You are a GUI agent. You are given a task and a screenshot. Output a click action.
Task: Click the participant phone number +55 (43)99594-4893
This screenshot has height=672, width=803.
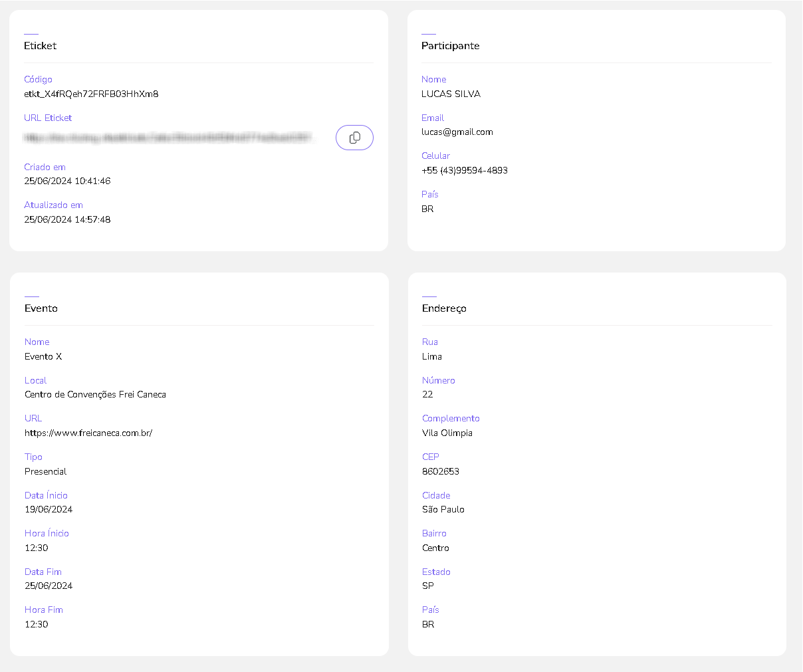pos(464,170)
